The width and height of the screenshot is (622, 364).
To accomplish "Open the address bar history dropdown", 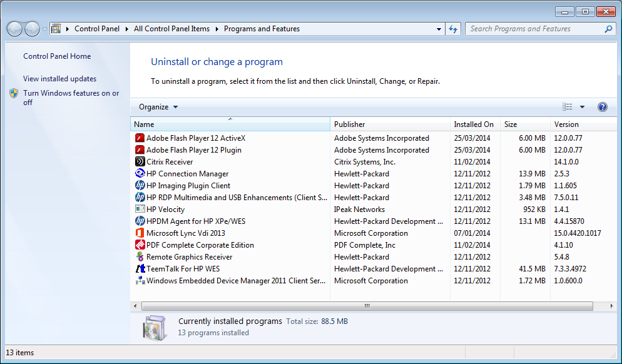I will [x=439, y=29].
